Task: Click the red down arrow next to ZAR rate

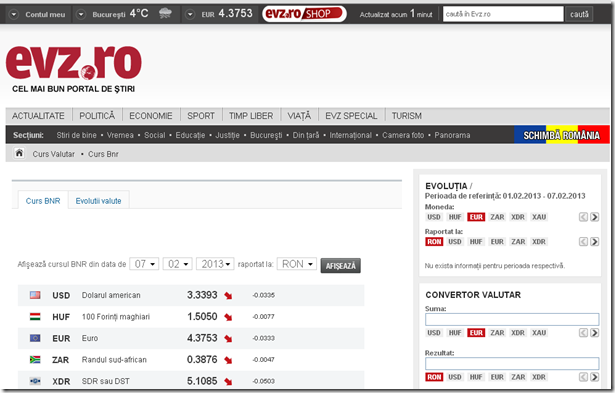Action: (228, 360)
